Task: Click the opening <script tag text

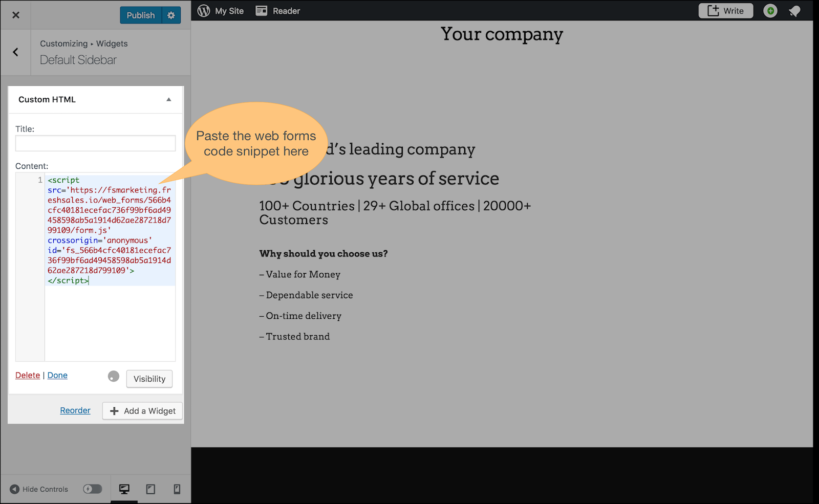Action: [x=63, y=180]
